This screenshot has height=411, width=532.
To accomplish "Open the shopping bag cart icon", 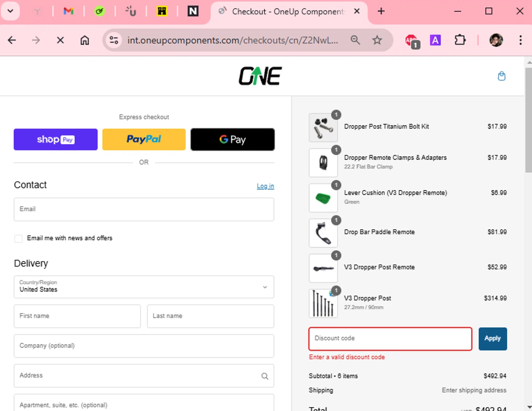I will (x=501, y=76).
